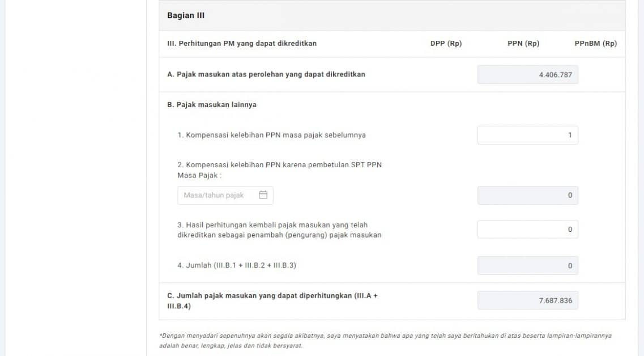Select the disabled field showing 0 beside pembetulan row

tap(527, 195)
